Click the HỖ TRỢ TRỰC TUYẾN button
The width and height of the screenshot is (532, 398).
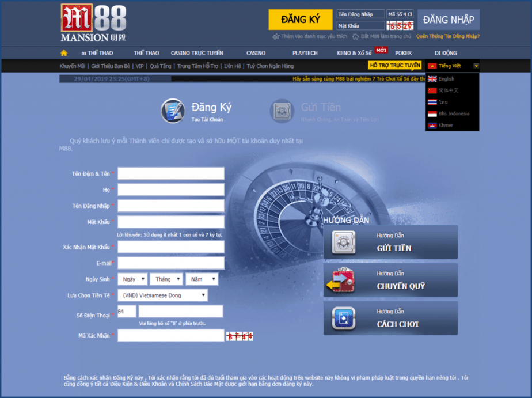[395, 65]
